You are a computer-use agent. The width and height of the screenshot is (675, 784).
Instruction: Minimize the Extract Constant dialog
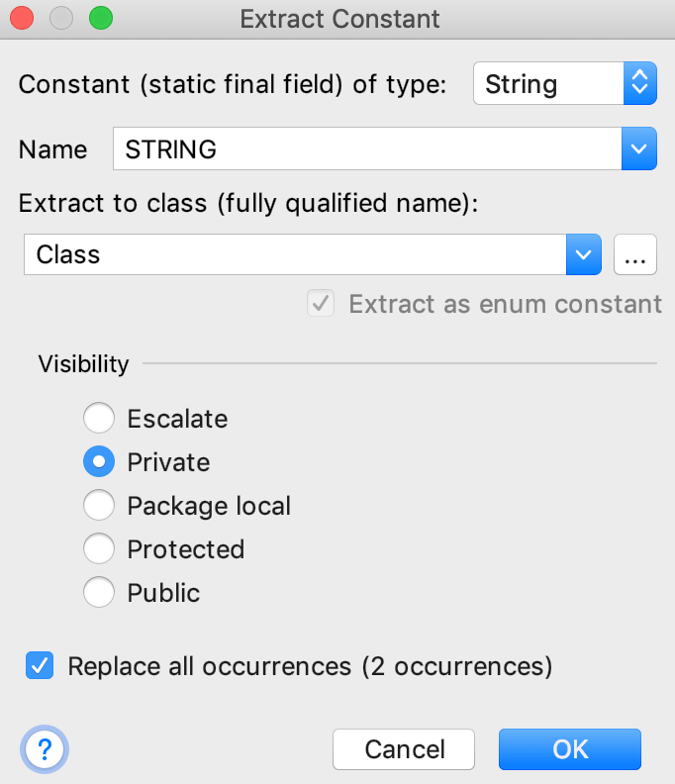point(61,19)
